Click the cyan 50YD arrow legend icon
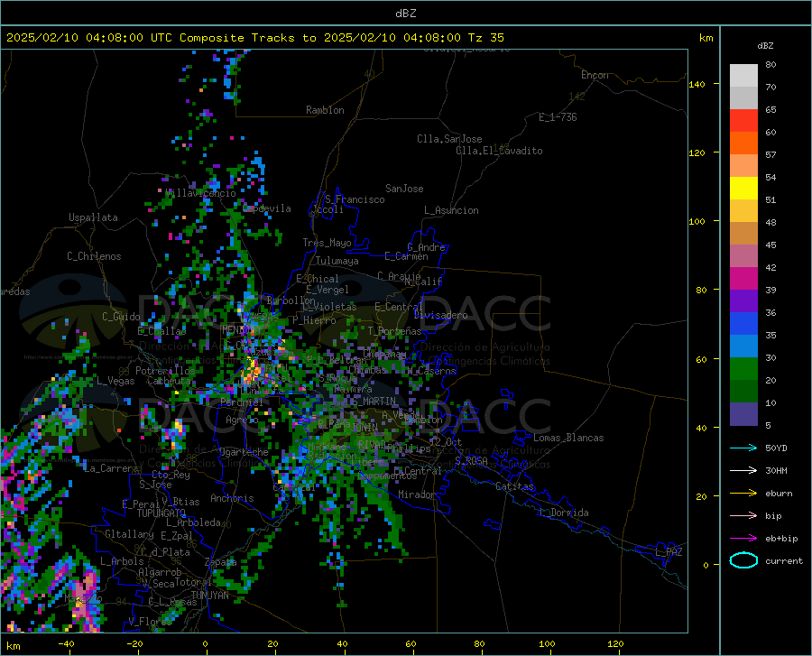Screen dimensions: 812x656 click(x=743, y=448)
